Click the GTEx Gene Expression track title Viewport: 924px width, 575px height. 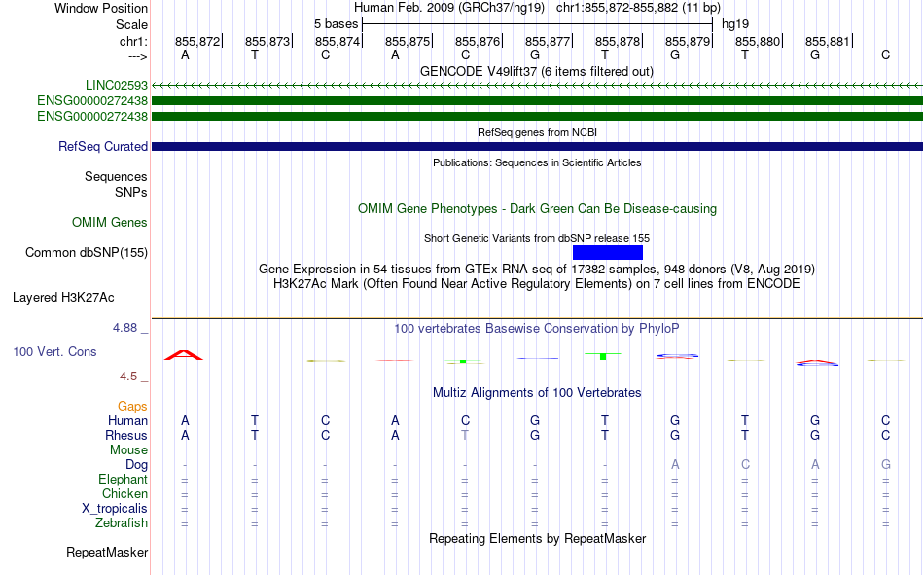point(537,269)
